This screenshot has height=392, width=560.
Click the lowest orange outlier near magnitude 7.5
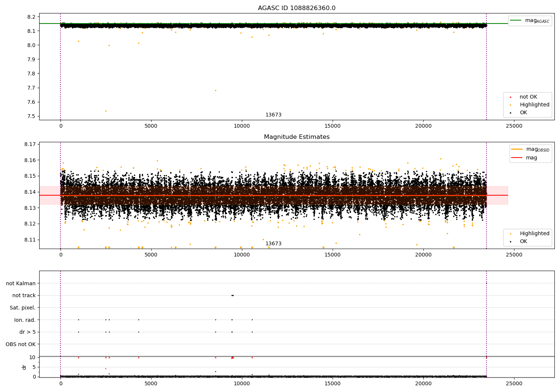[x=106, y=111]
